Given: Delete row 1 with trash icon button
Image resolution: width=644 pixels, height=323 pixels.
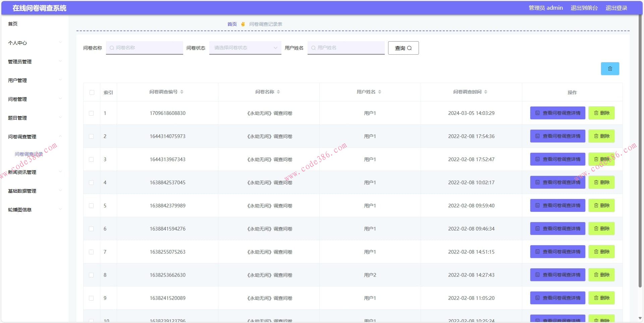Looking at the screenshot, I should [x=601, y=113].
